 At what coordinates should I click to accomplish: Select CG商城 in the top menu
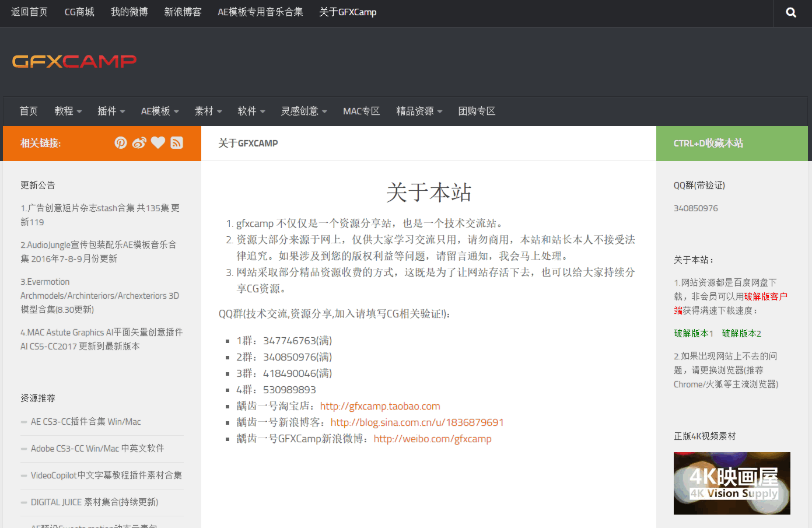click(79, 12)
